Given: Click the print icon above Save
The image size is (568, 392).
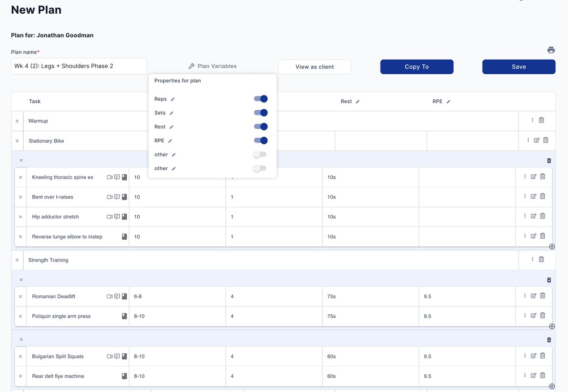Looking at the screenshot, I should tap(551, 50).
